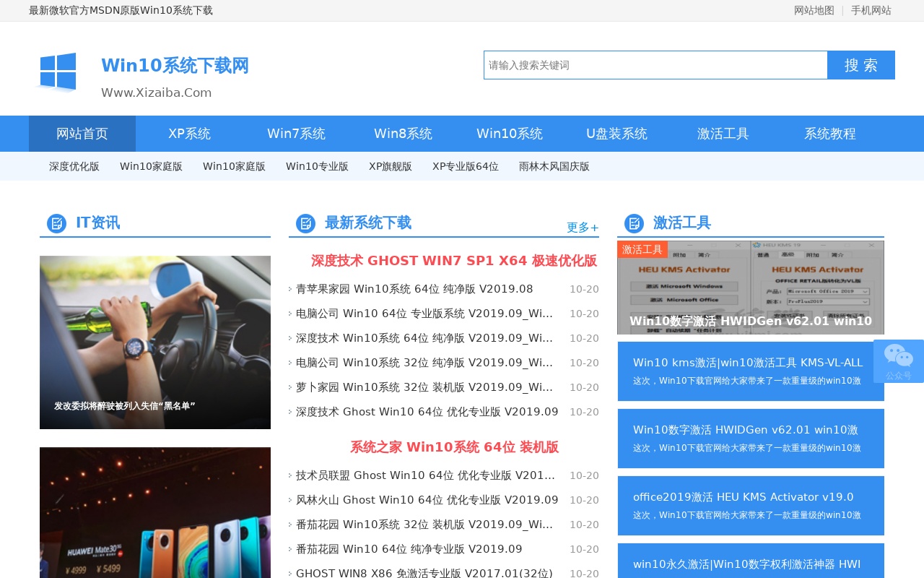Open the 激活工具 nav tab
Image resolution: width=924 pixels, height=578 pixels.
(x=723, y=134)
